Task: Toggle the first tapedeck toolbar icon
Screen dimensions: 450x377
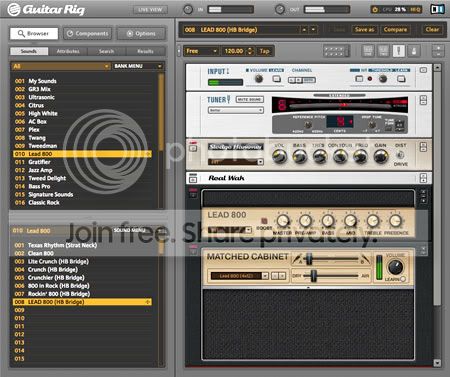Action: tap(368, 51)
